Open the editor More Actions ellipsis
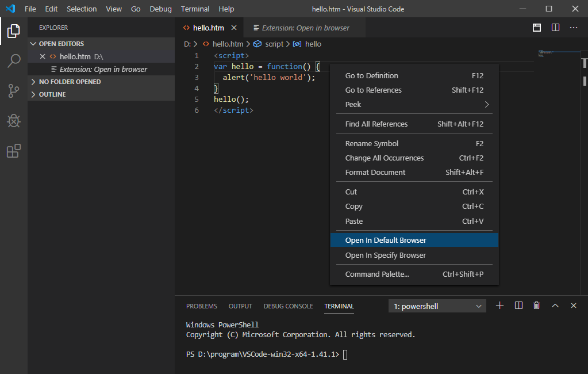 tap(574, 28)
